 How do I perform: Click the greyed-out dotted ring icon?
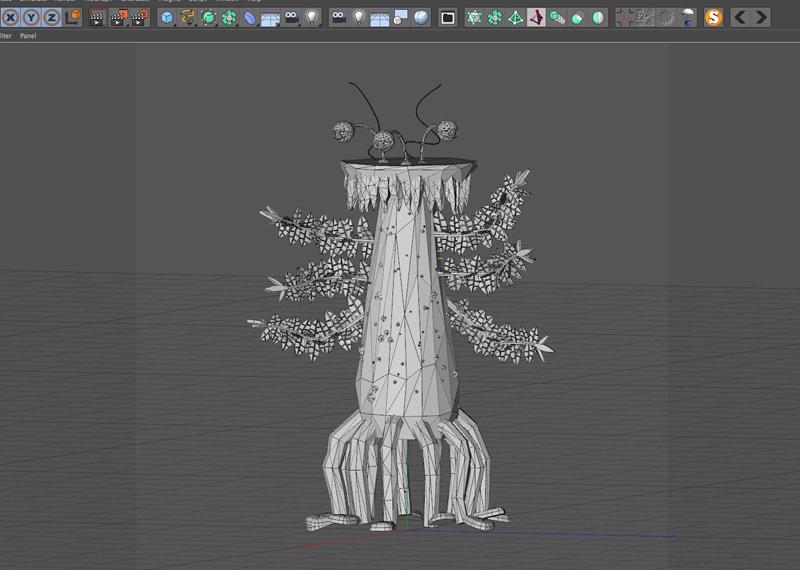click(x=666, y=18)
